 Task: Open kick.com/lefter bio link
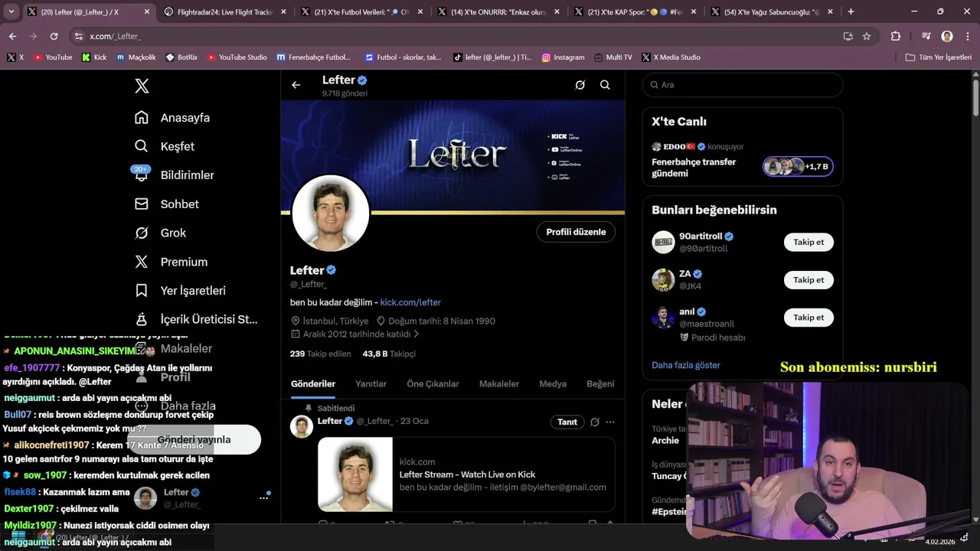410,302
